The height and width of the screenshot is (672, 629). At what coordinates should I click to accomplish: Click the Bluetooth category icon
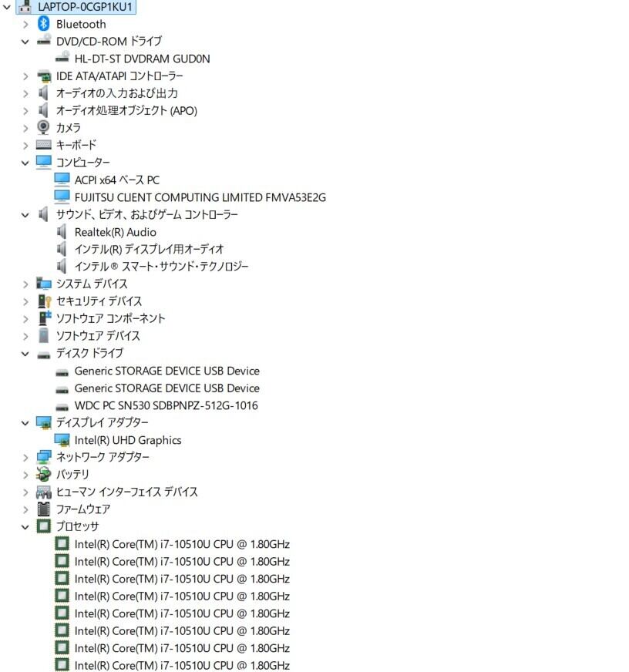coord(43,24)
